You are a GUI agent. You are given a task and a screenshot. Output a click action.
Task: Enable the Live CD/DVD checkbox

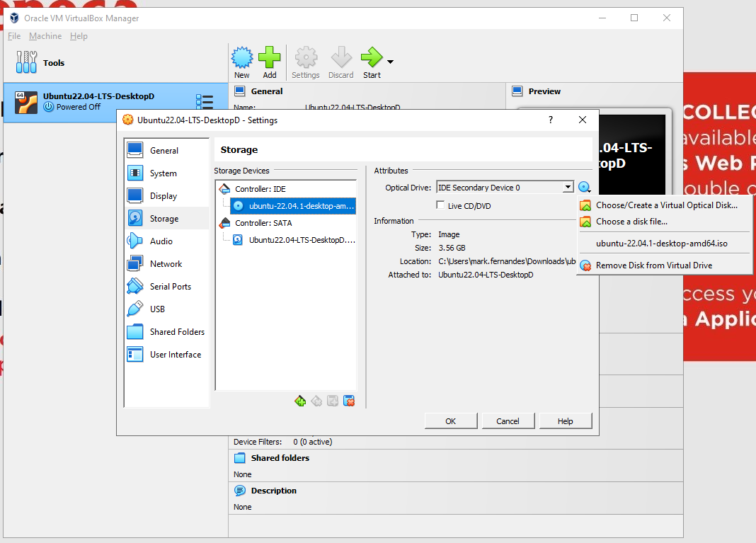(x=441, y=203)
